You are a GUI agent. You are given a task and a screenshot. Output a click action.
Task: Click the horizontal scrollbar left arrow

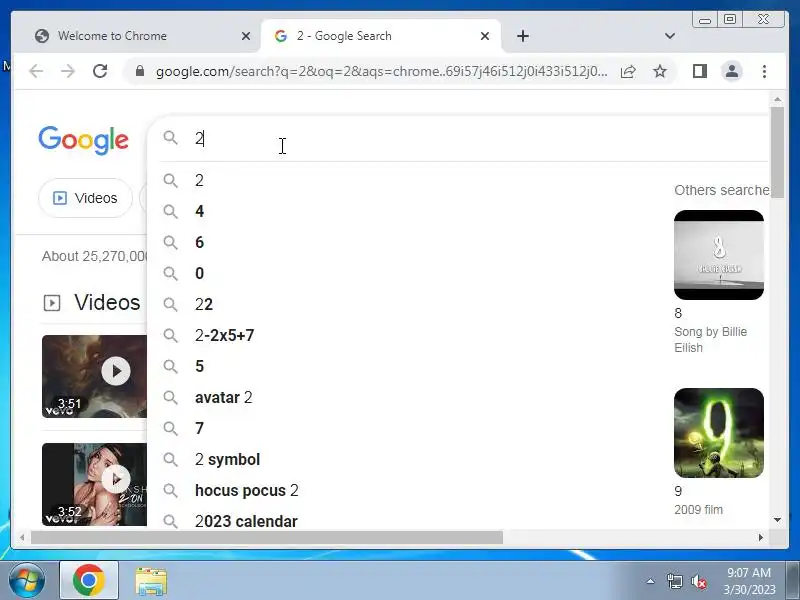(x=22, y=537)
